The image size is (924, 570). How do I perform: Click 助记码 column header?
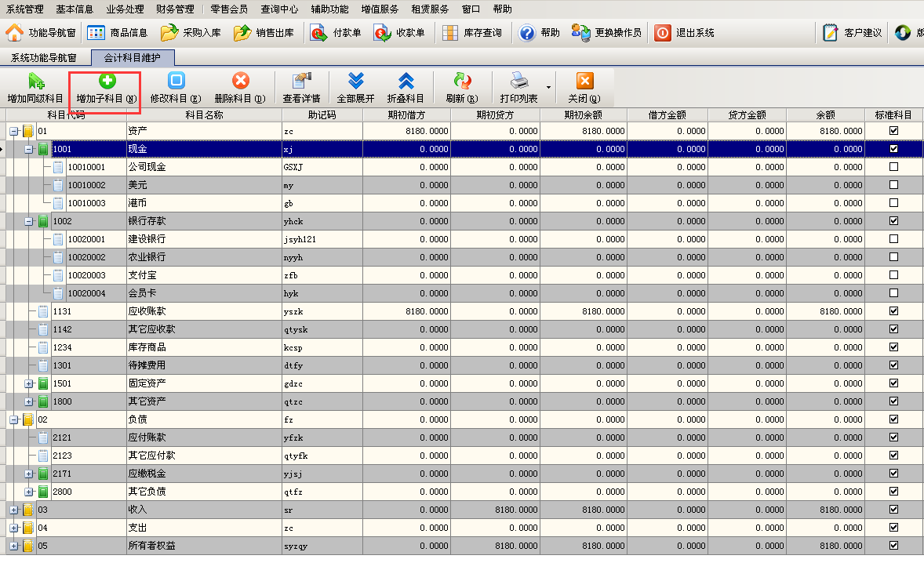(x=322, y=114)
